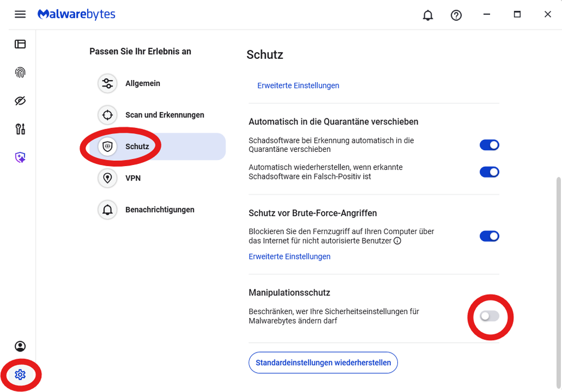Open the crossed-eye privacy sidebar icon
The width and height of the screenshot is (562, 392).
click(20, 100)
